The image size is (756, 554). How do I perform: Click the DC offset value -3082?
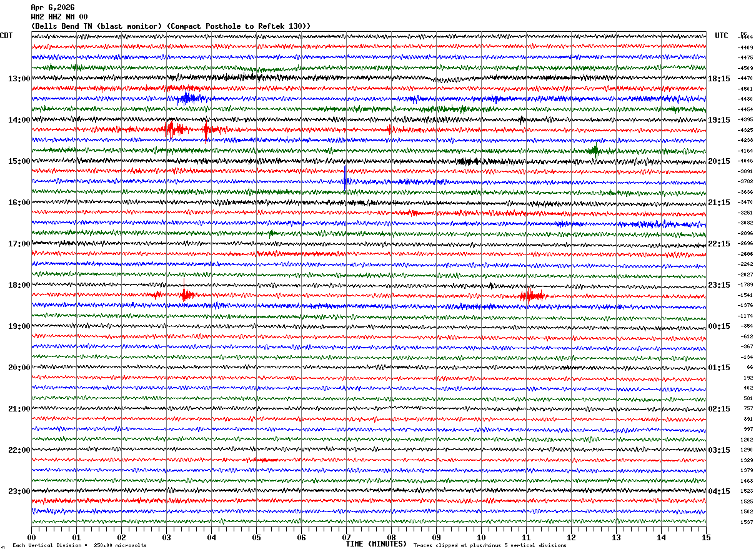point(745,223)
